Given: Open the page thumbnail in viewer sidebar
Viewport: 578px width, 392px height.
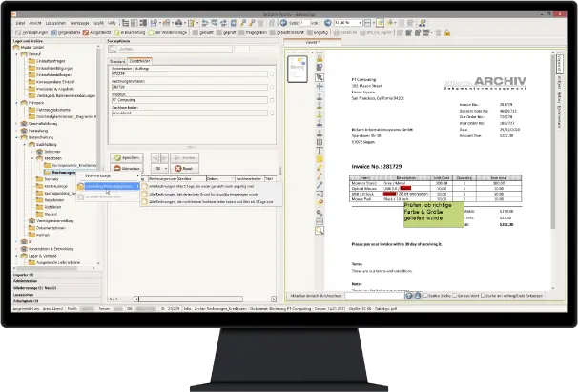Looking at the screenshot, I should pyautogui.click(x=298, y=69).
